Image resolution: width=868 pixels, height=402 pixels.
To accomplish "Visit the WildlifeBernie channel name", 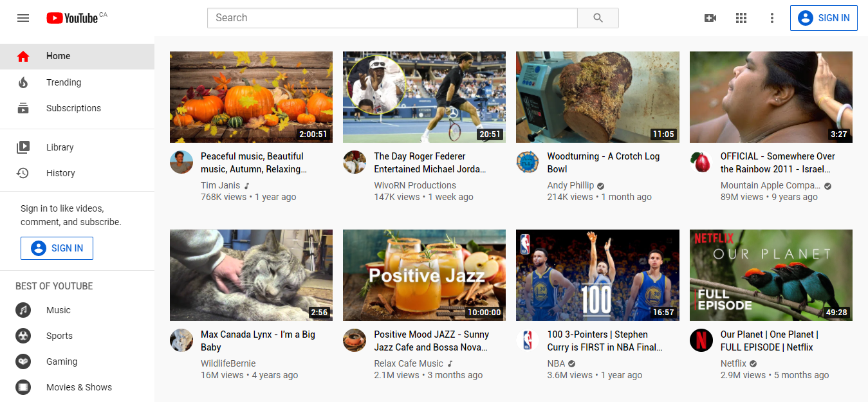I will [228, 363].
